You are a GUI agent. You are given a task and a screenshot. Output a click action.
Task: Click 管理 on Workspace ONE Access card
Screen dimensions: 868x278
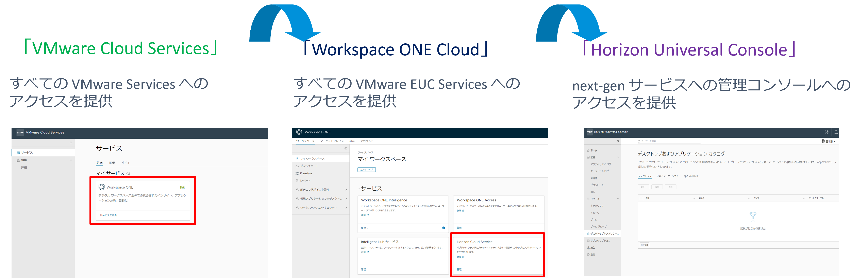(459, 228)
